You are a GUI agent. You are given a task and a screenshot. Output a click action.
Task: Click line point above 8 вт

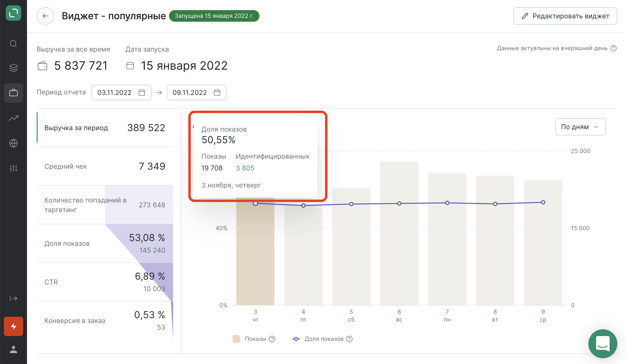[495, 204]
